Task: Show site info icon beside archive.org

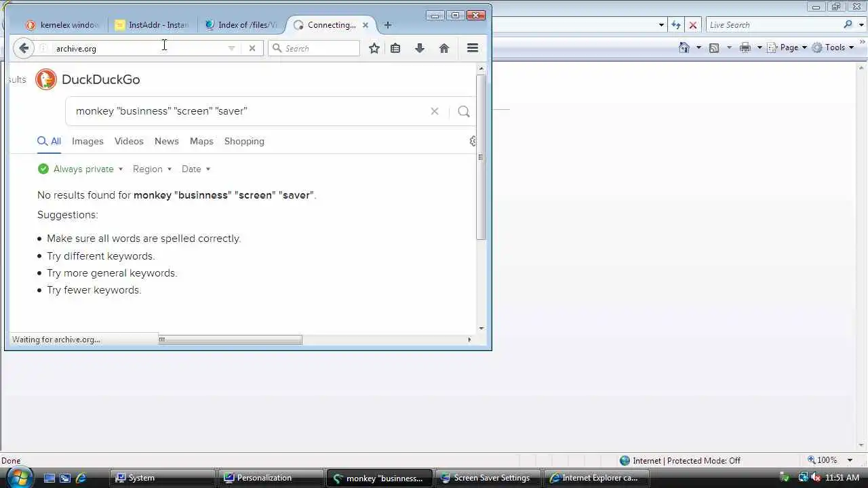Action: [43, 48]
